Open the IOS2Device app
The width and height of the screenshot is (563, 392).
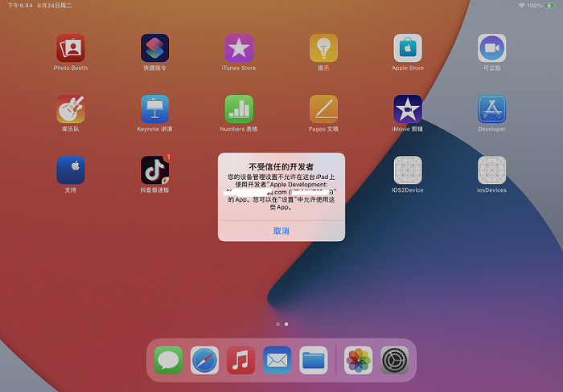[x=408, y=170]
